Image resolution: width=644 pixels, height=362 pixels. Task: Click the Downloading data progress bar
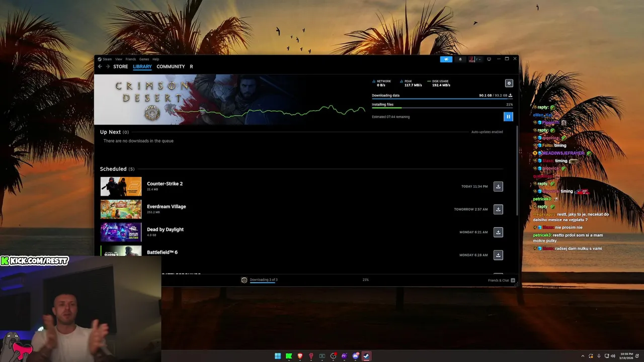[x=442, y=99]
